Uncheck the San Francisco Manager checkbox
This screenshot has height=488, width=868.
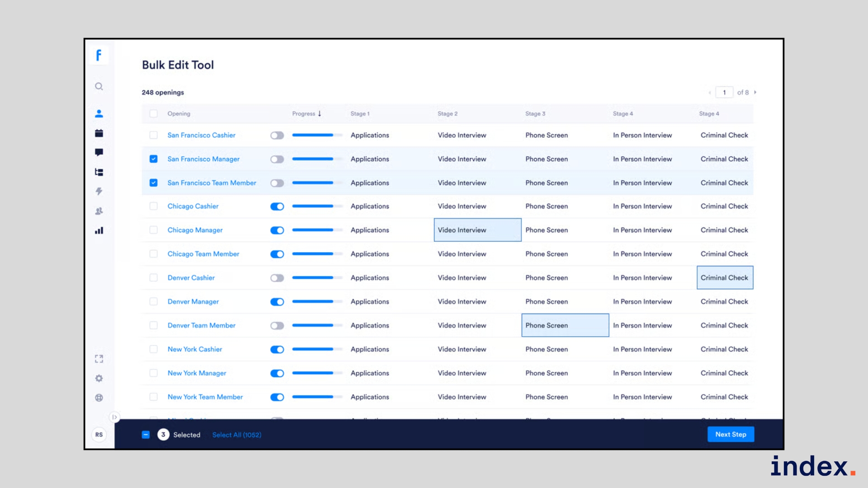pos(154,159)
